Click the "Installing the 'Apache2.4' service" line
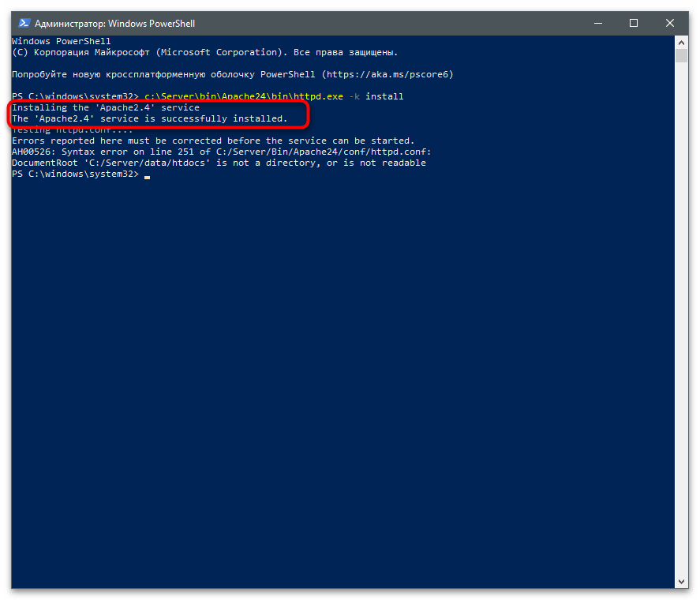This screenshot has width=700, height=600. 106,107
